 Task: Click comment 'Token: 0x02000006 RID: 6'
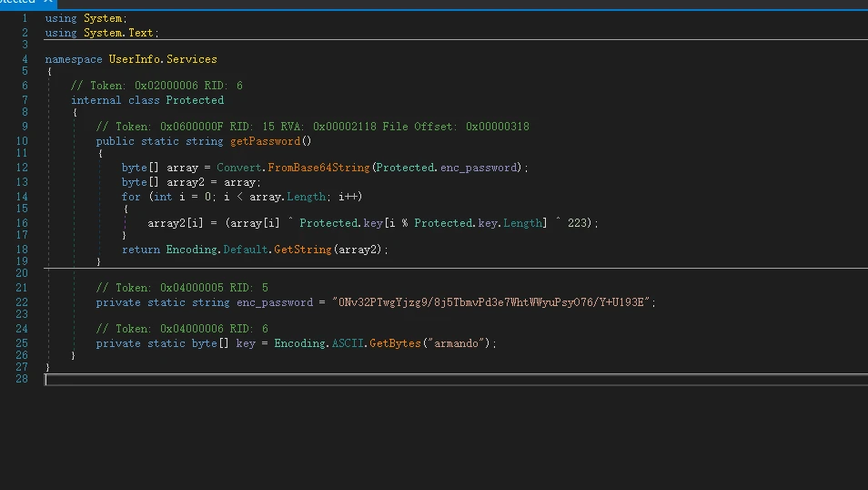(156, 86)
